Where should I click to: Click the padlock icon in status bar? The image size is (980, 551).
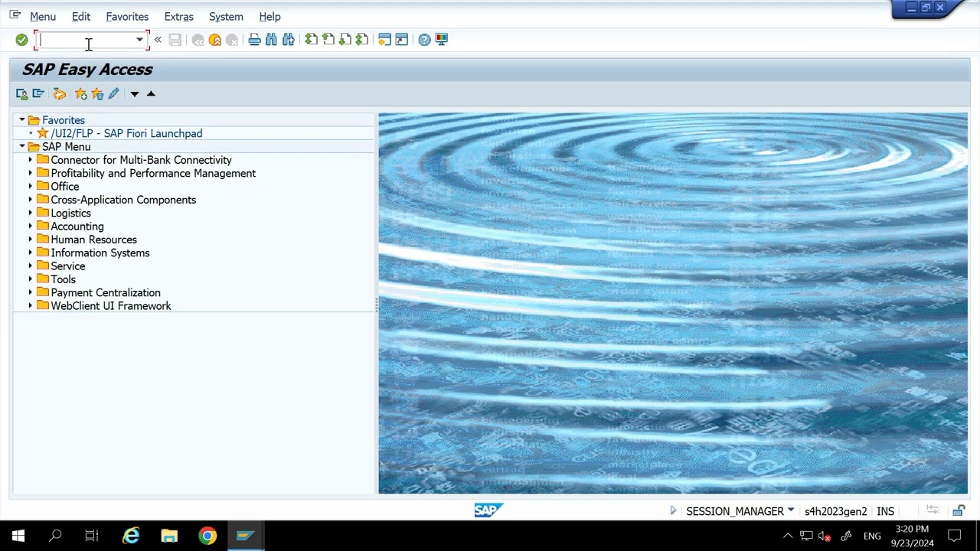point(959,510)
